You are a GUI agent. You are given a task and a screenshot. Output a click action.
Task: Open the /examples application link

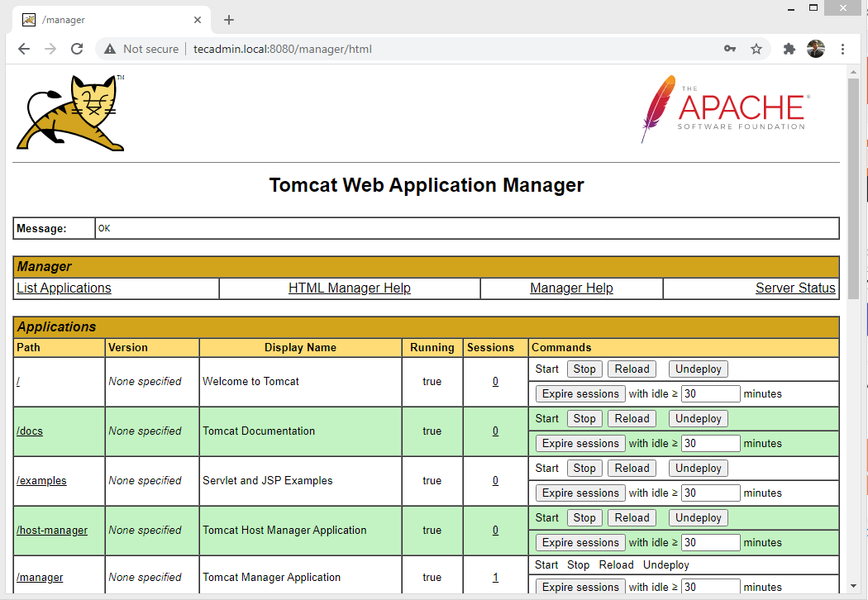click(x=41, y=480)
